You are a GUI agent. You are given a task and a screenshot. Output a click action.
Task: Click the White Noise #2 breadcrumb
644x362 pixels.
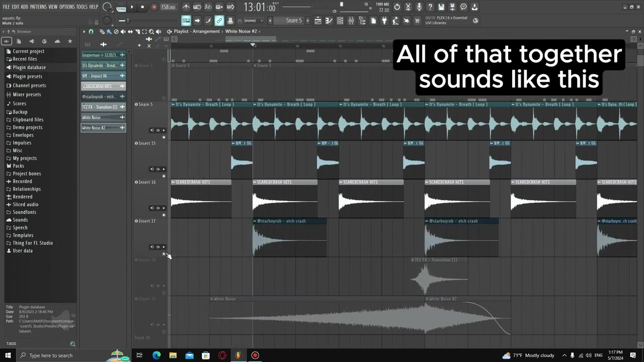click(241, 31)
